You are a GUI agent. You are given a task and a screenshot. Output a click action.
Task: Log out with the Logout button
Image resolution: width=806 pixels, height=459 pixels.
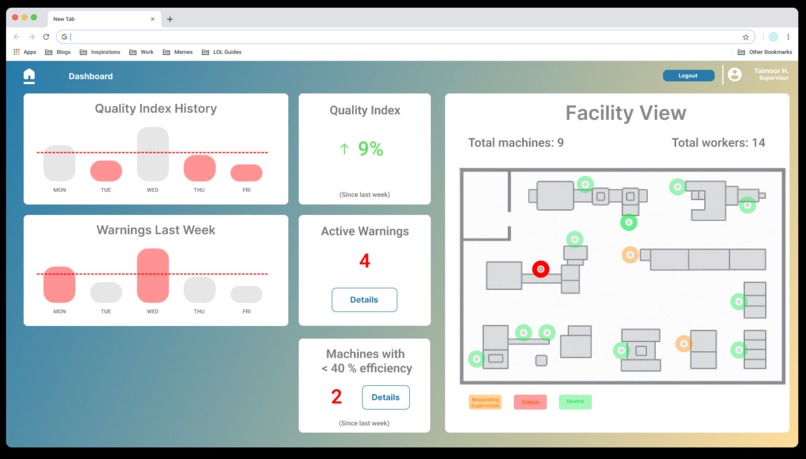(x=688, y=76)
